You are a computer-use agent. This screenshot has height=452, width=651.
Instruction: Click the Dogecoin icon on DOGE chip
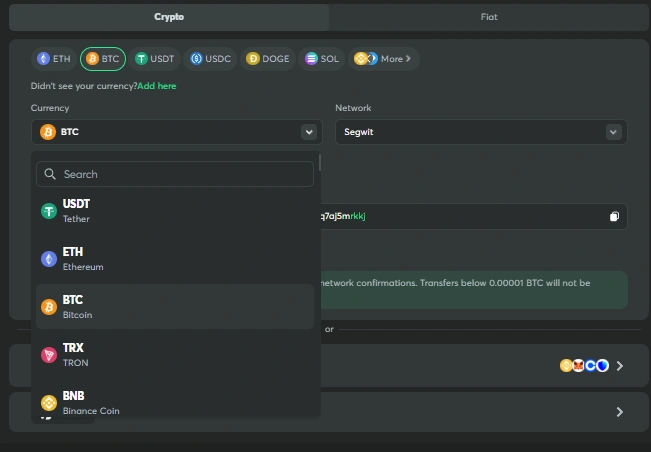[252, 59]
